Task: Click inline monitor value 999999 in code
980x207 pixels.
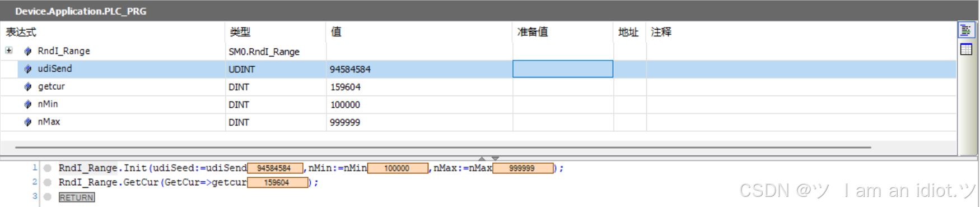Action: coord(523,168)
